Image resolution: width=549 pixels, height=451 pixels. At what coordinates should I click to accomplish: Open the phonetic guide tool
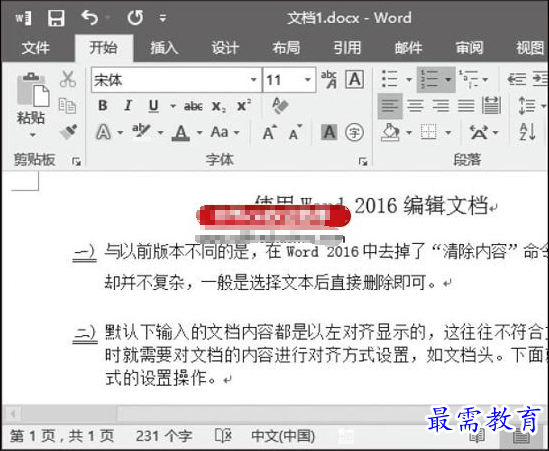[329, 79]
